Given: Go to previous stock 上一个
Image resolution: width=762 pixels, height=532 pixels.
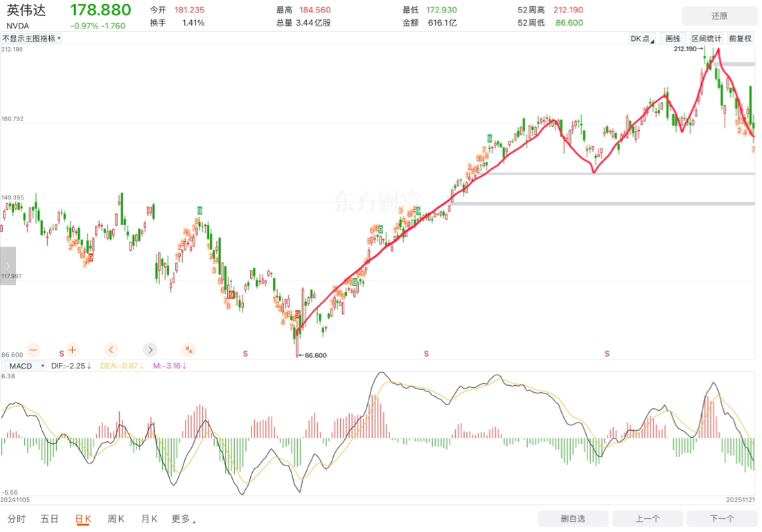Looking at the screenshot, I should coord(647,518).
